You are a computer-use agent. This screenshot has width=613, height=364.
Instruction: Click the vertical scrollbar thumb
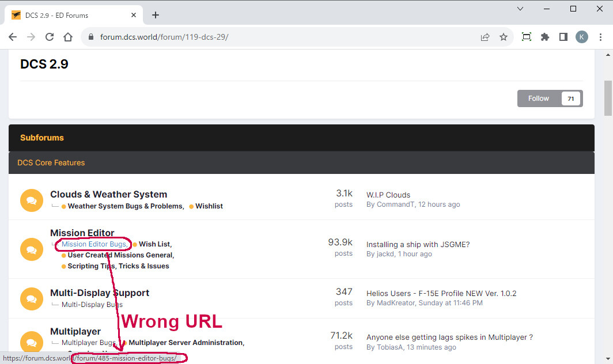pos(608,98)
